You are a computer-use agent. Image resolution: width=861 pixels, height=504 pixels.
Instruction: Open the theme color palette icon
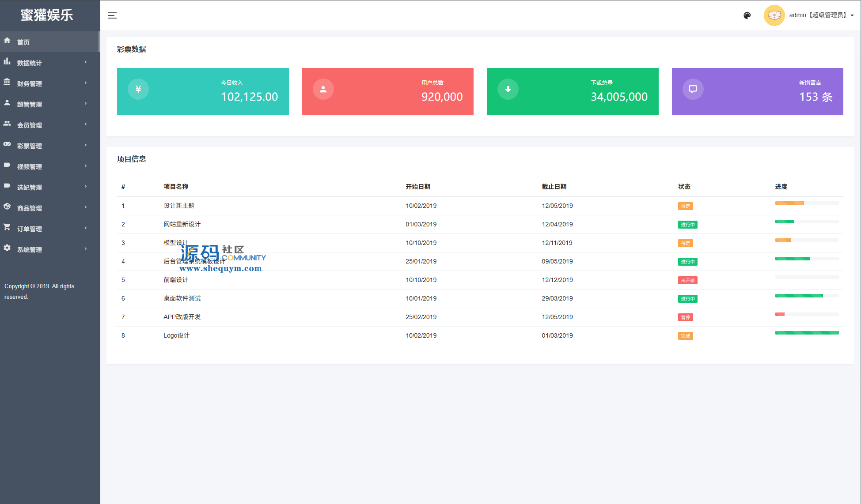coord(747,15)
